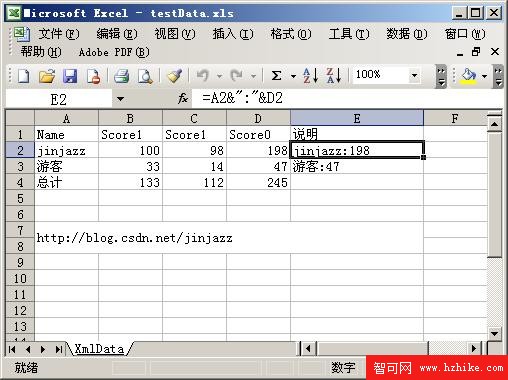This screenshot has width=508, height=380.
Task: Click inside the formula bar
Action: point(347,98)
